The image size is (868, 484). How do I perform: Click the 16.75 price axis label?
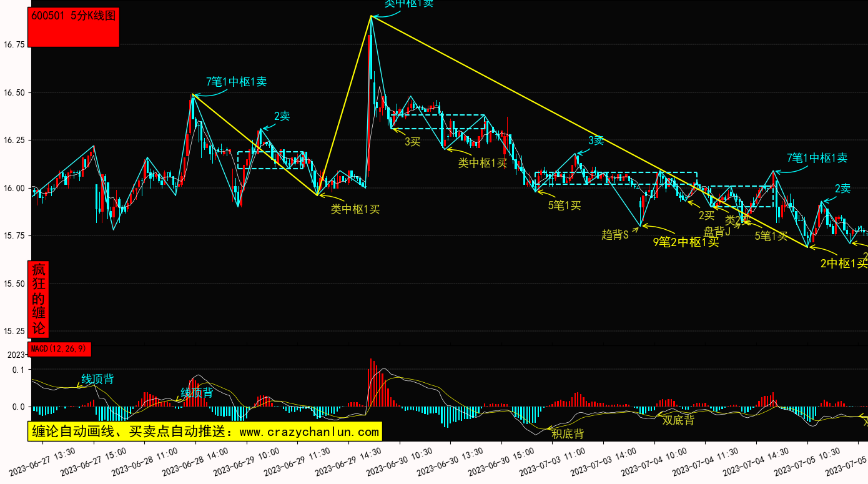coord(14,45)
